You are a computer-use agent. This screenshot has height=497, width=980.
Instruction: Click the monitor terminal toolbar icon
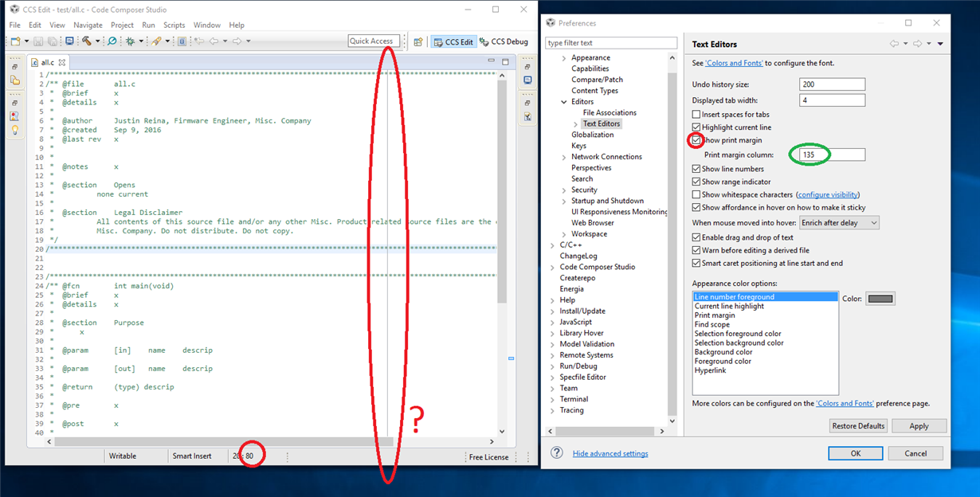point(69,41)
